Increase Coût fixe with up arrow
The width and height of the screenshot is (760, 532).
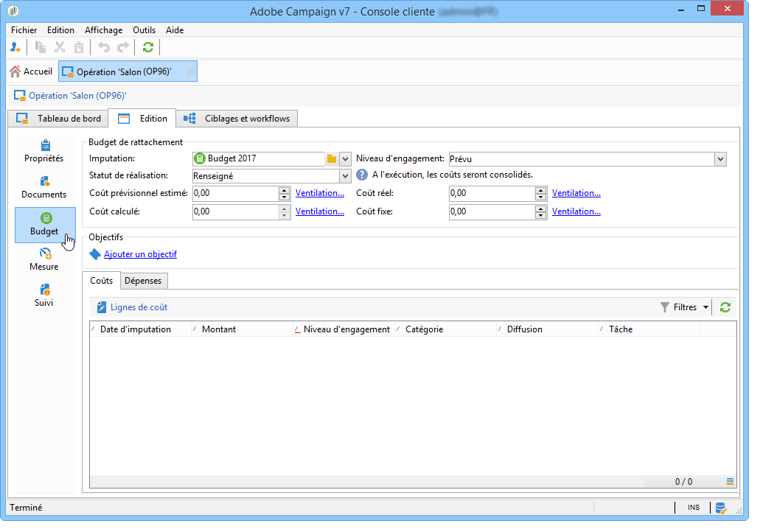541,209
